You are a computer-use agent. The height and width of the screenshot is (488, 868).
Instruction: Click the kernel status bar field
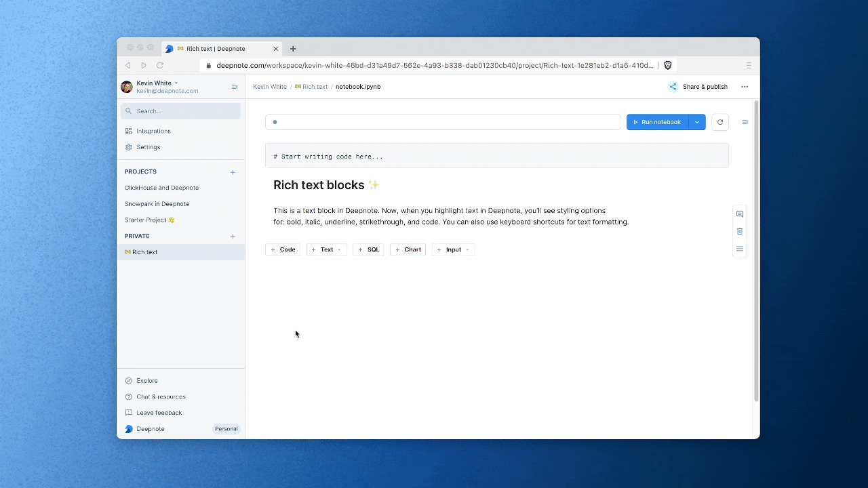pos(443,122)
